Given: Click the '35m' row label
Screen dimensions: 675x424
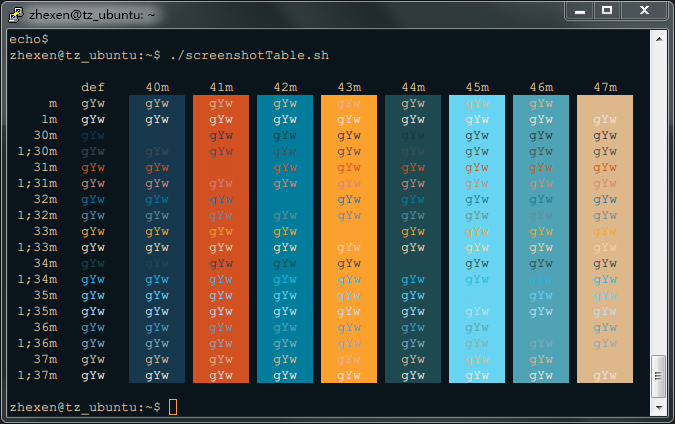Looking at the screenshot, I should pos(45,295).
